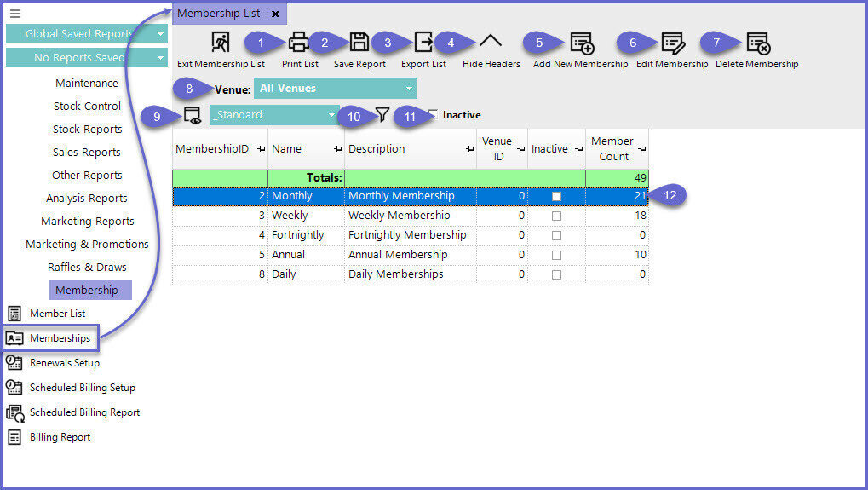Click the view layout eye icon
Image resolution: width=868 pixels, height=490 pixels.
pos(193,115)
